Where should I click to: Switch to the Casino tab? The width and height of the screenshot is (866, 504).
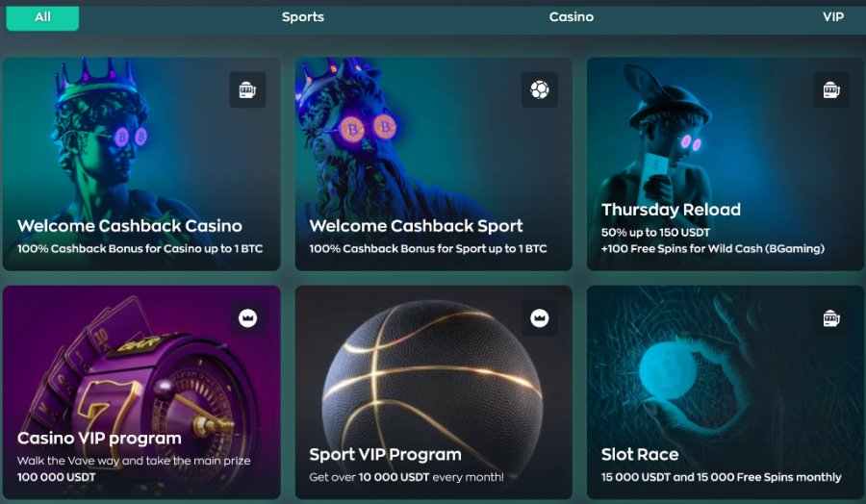coord(571,17)
